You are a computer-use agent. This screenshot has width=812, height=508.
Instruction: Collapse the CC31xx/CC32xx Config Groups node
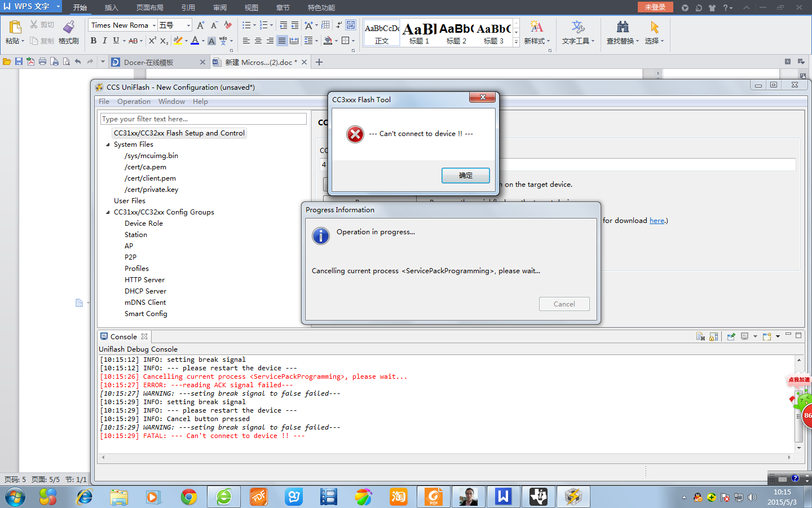coord(108,212)
